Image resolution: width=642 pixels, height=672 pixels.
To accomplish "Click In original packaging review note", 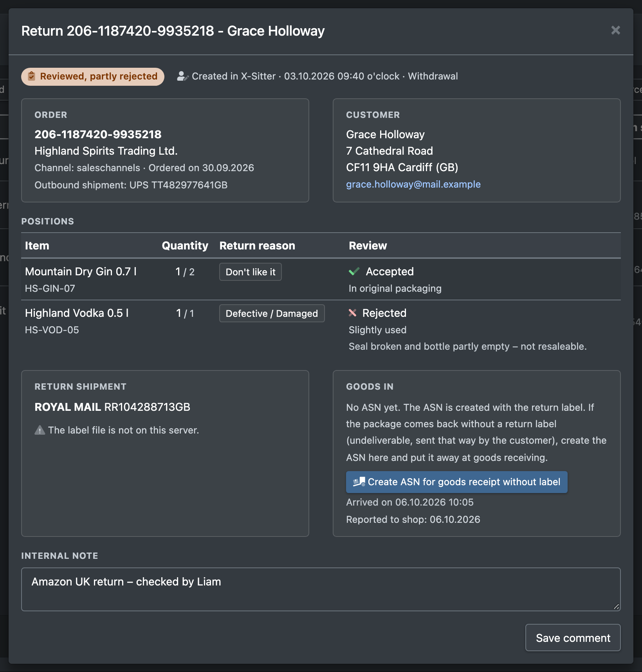I will click(x=395, y=288).
